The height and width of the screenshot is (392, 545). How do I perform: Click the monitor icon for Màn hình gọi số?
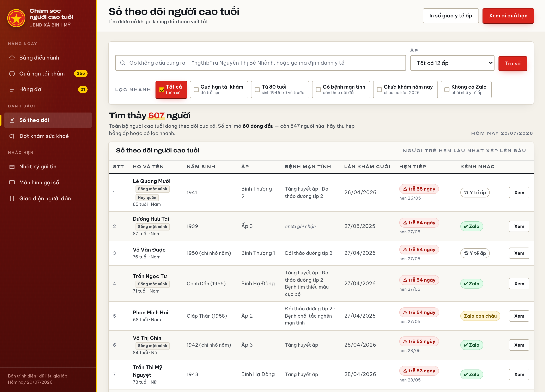point(12,182)
